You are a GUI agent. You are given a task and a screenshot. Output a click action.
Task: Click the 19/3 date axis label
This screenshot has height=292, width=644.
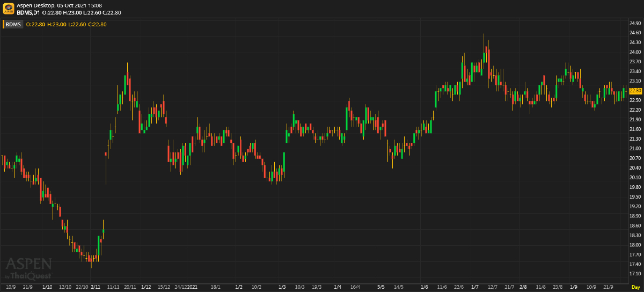coord(317,287)
